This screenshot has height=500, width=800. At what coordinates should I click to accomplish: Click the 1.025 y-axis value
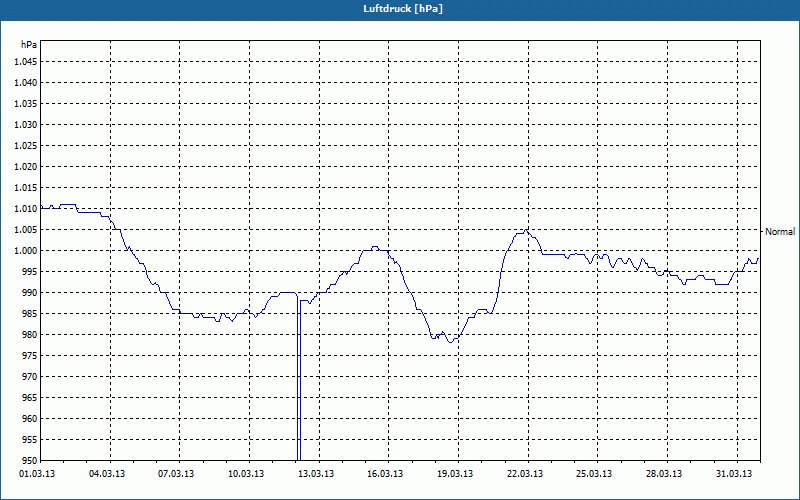[x=25, y=145]
